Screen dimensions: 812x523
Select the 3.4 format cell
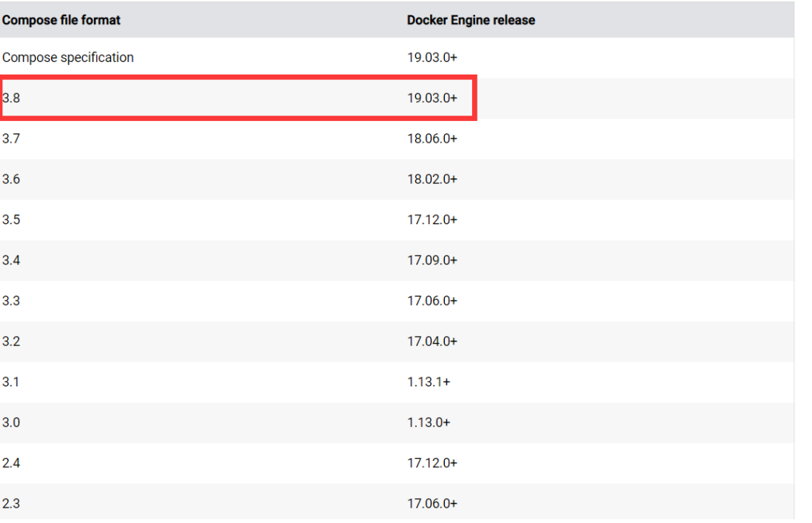pos(12,260)
